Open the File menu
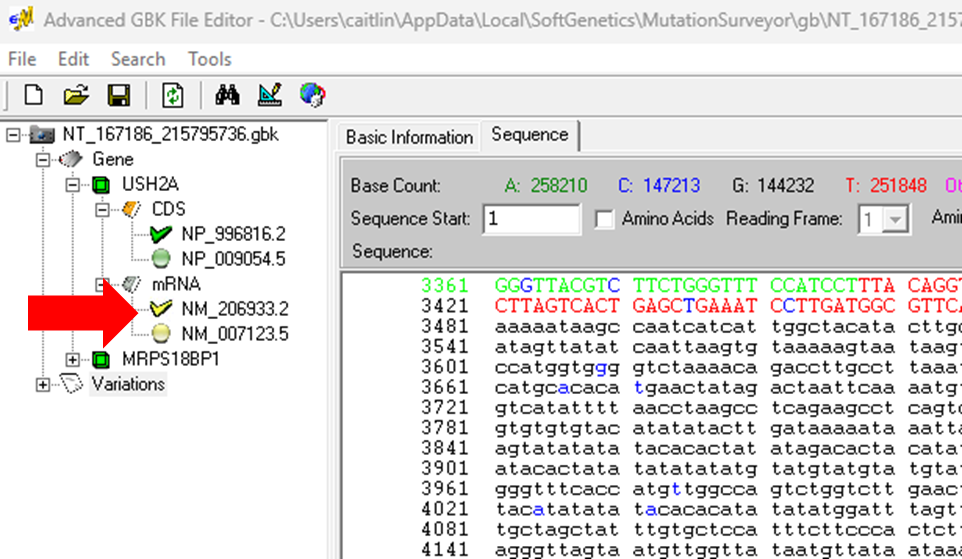The image size is (962, 559). 22,59
